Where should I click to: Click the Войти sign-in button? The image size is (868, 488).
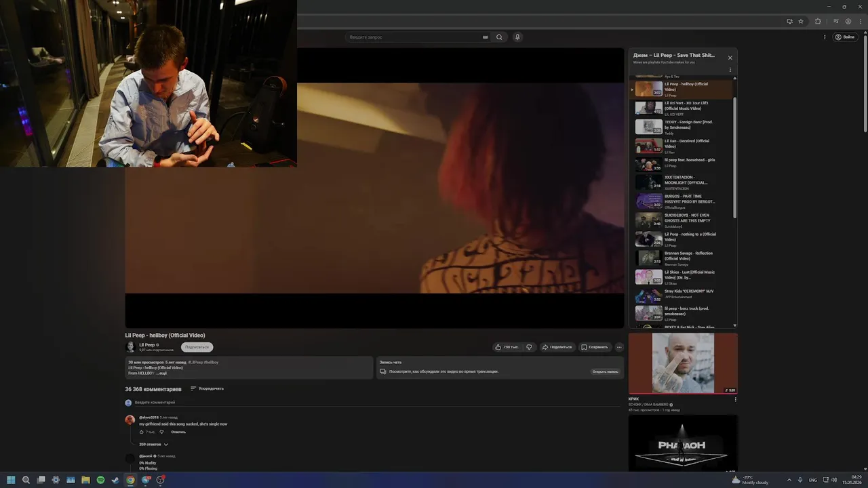pyautogui.click(x=845, y=37)
